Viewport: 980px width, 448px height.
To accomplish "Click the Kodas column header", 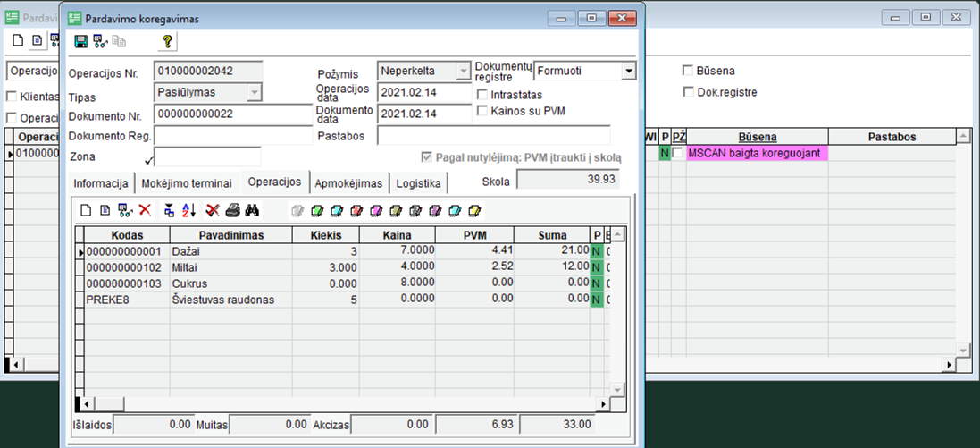I will (128, 235).
